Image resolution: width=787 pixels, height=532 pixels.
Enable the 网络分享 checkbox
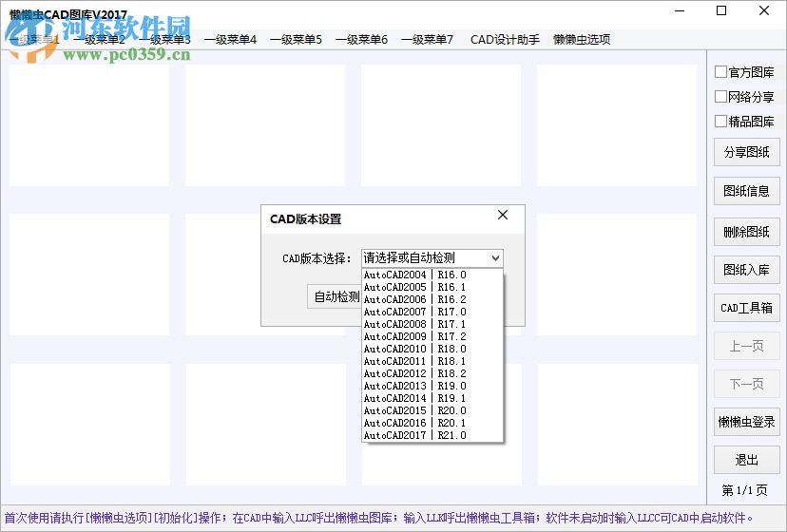(720, 96)
